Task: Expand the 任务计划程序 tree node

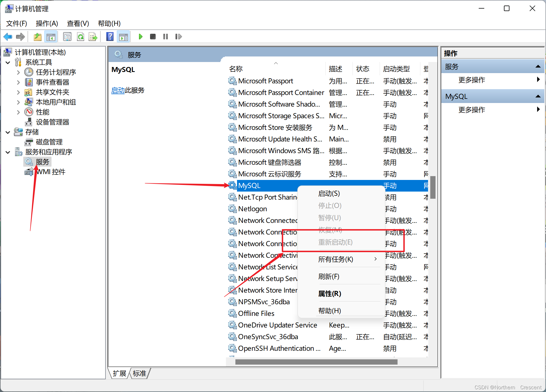Action: (18, 73)
